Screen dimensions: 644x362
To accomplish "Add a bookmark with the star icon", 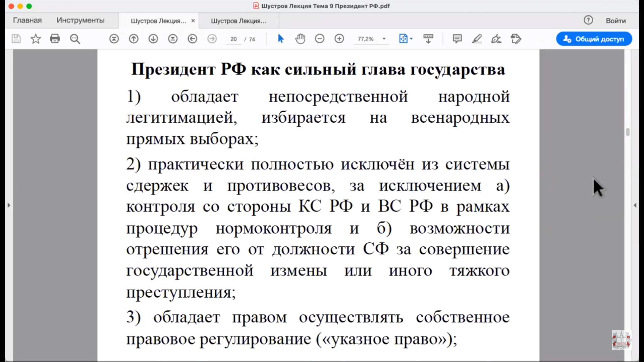I will [x=36, y=39].
